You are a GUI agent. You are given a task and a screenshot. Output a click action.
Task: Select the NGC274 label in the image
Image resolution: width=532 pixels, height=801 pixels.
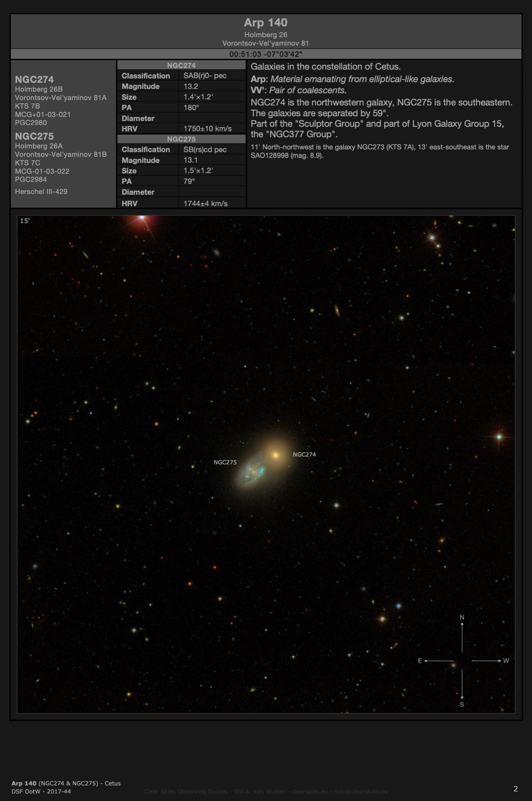click(x=304, y=455)
